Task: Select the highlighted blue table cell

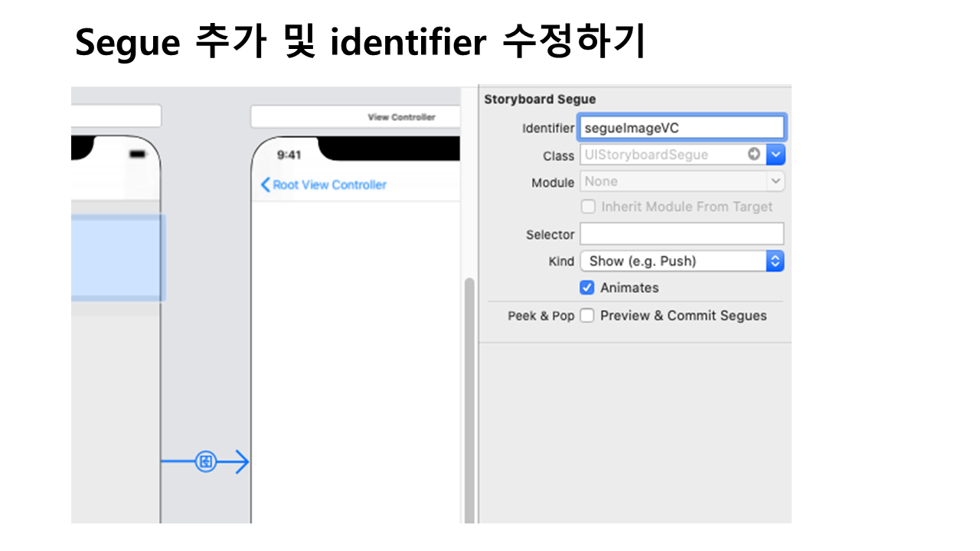Action: pos(118,259)
